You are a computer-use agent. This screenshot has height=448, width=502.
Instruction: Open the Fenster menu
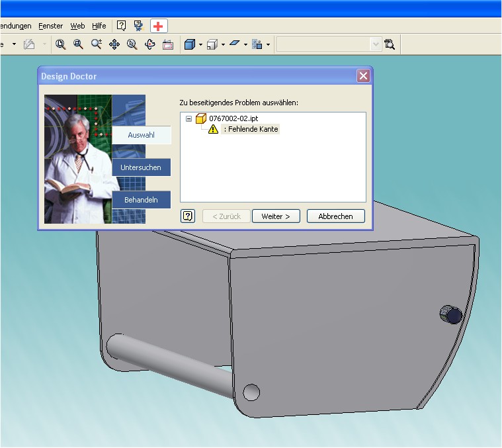point(50,26)
